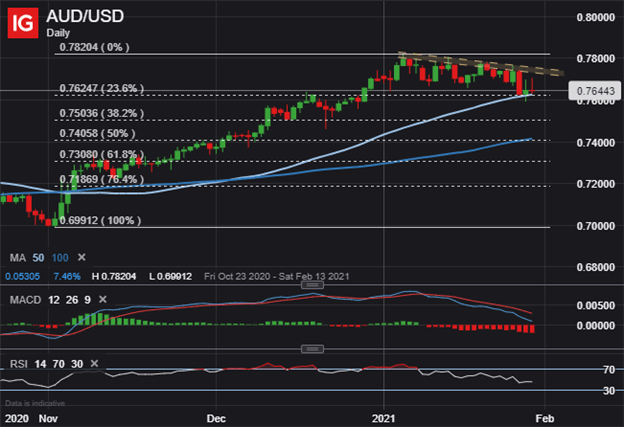Click the L 0.69912 low value

pyautogui.click(x=170, y=276)
